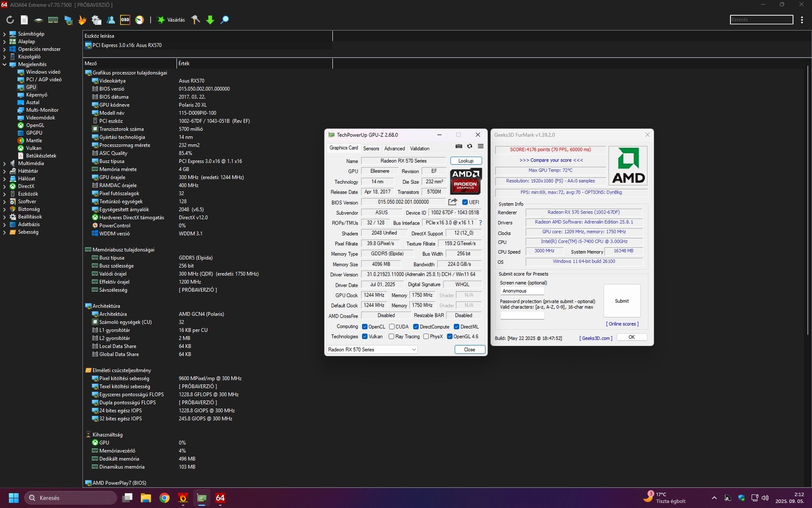The width and height of the screenshot is (812, 508).
Task: Open the Report icon in AIDA64 toolbar
Action: pyautogui.click(x=24, y=20)
